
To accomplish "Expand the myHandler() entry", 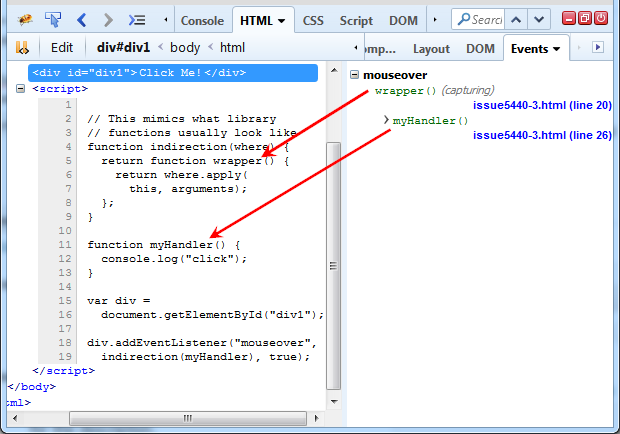I will [386, 120].
